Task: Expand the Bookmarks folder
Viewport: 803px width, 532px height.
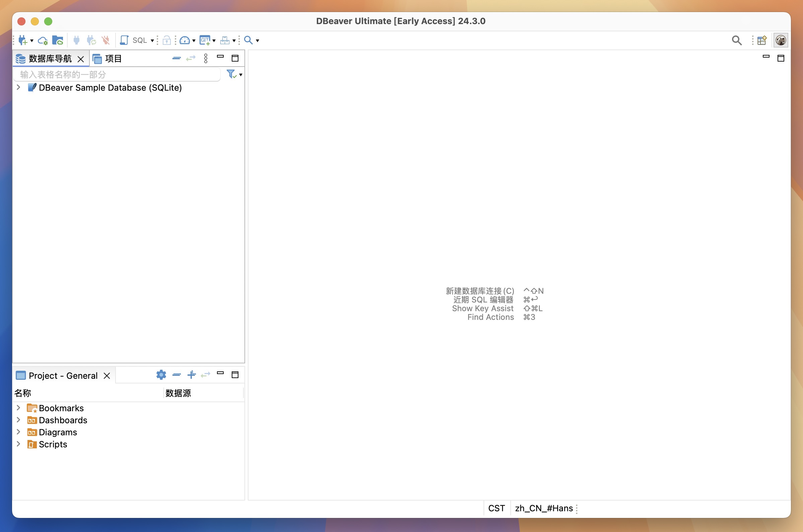Action: (18, 408)
